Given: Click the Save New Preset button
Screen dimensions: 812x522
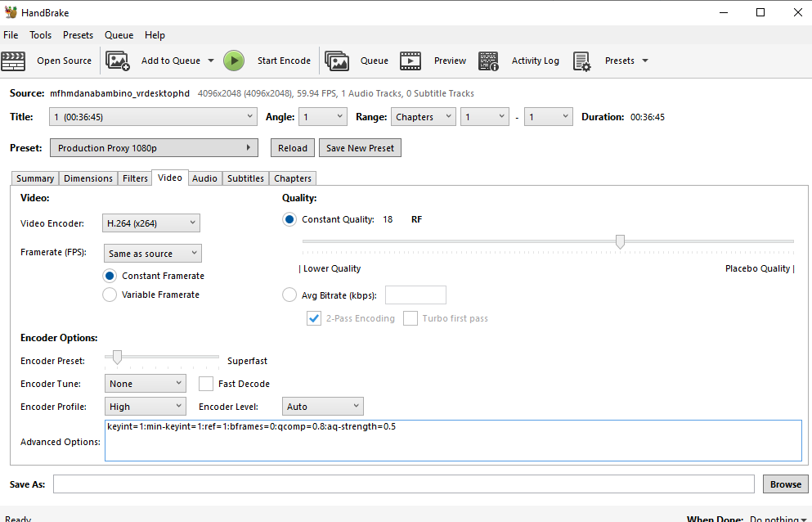Looking at the screenshot, I should (360, 148).
